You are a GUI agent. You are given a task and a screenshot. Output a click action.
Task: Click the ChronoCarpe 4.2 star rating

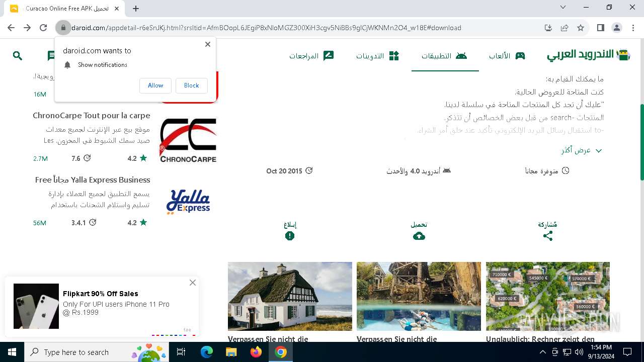click(137, 158)
